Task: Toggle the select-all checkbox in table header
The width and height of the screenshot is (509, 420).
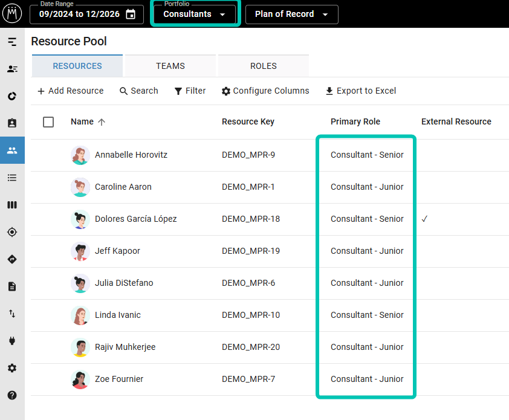Action: point(48,122)
